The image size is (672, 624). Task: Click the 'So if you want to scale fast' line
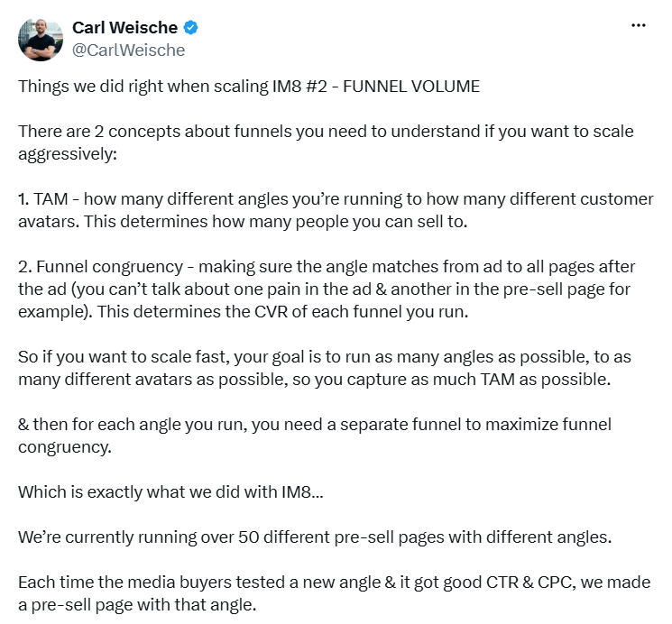tap(325, 357)
